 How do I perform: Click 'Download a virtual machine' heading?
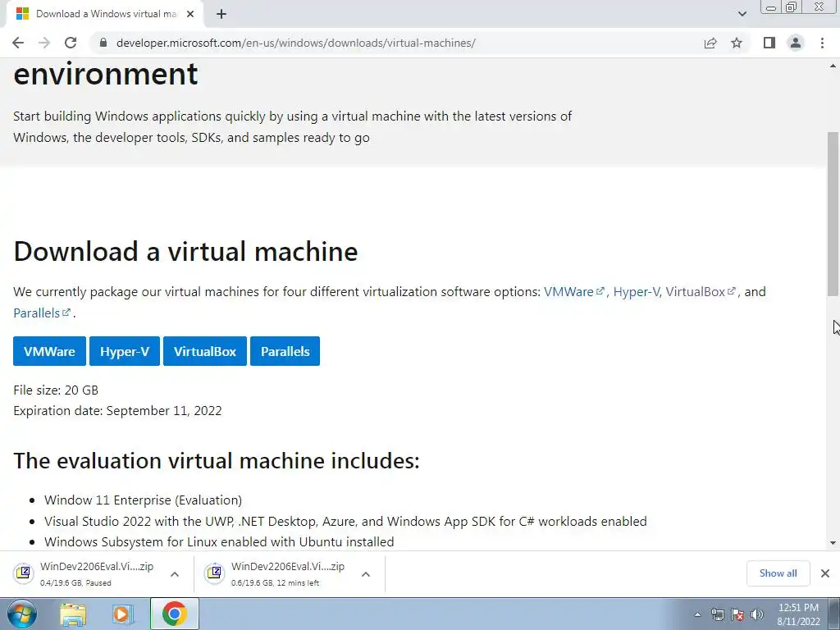pos(185,251)
